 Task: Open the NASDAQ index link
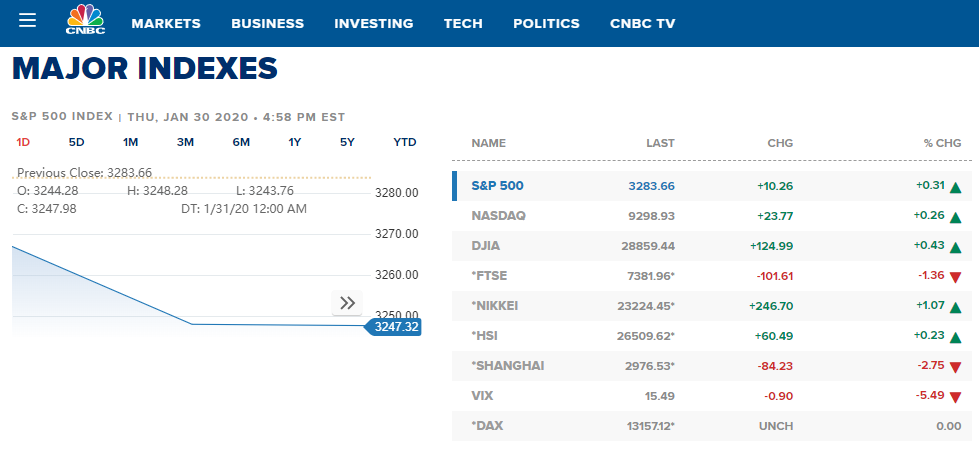pos(498,216)
